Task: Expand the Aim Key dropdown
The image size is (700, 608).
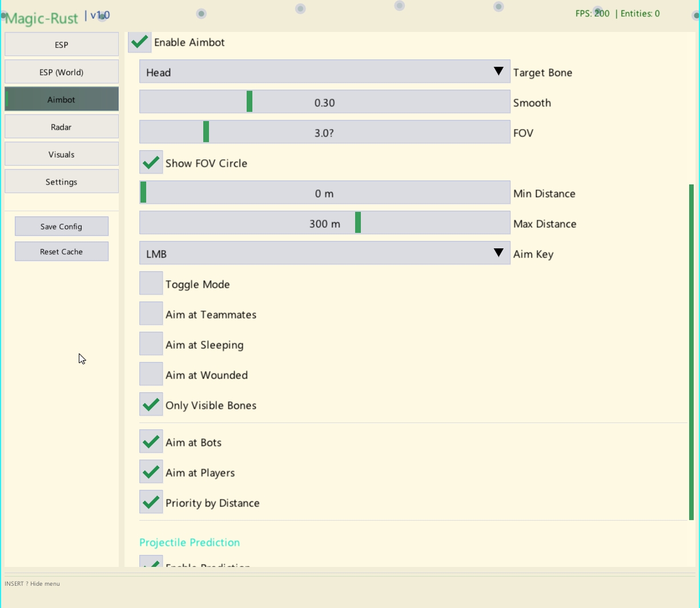Action: tap(324, 253)
